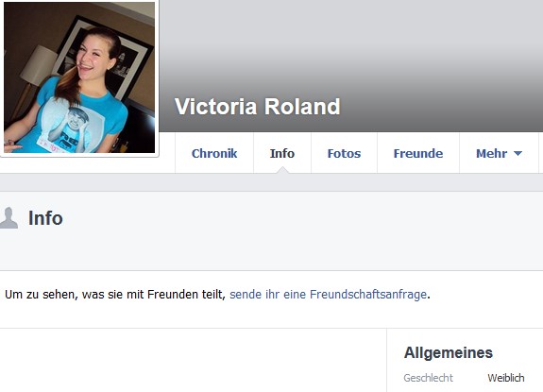543x392 pixels.
Task: Click the Victoria Roland profile name
Action: click(x=257, y=107)
